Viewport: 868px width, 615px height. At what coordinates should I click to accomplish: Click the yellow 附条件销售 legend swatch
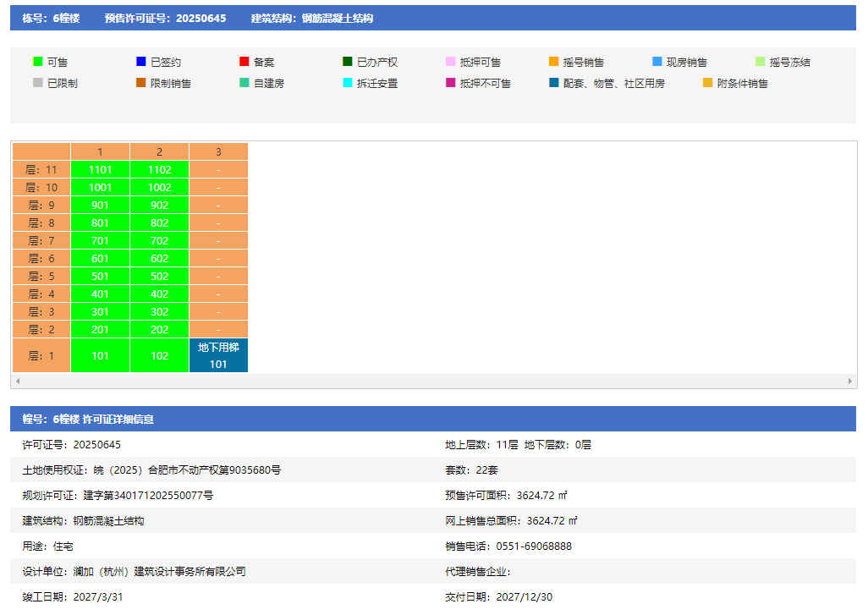tap(707, 83)
